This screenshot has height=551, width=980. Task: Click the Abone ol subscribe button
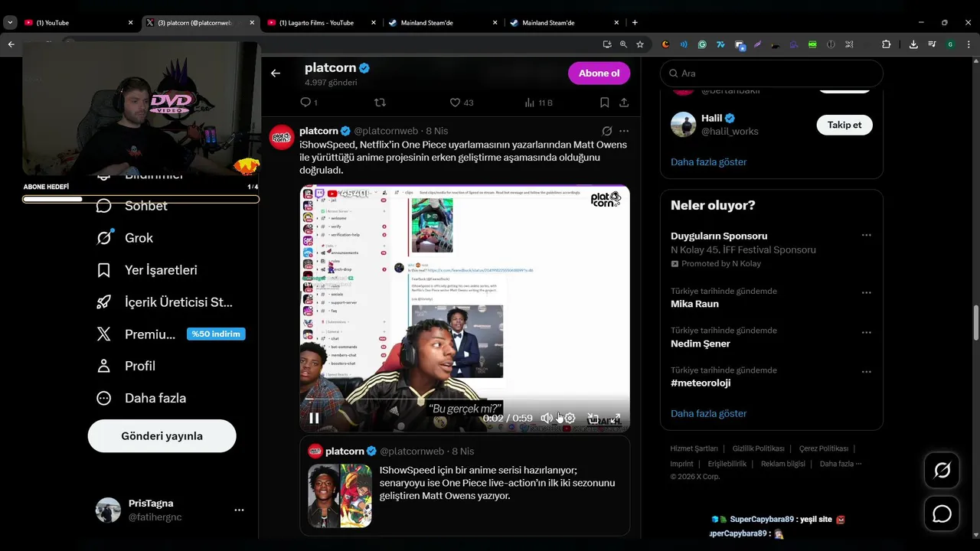coord(599,73)
